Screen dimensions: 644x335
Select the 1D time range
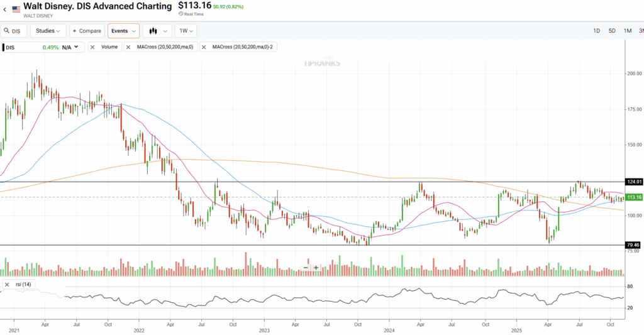pos(596,31)
